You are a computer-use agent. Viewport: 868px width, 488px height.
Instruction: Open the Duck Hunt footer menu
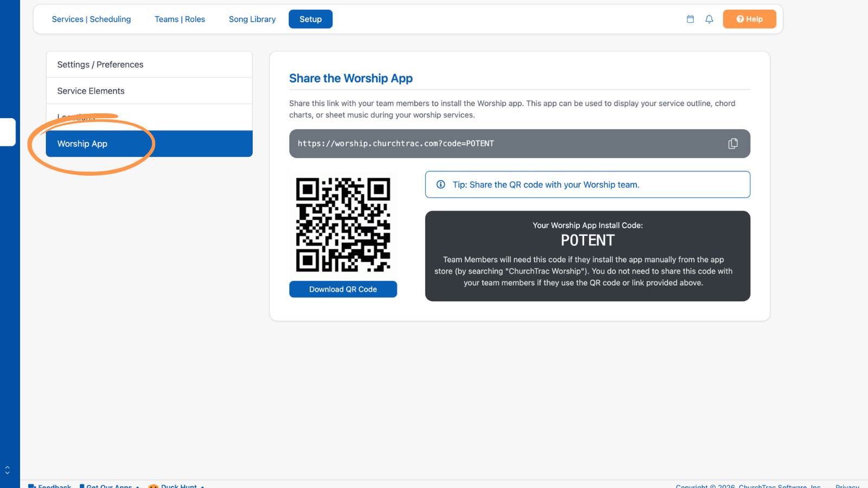tap(177, 485)
